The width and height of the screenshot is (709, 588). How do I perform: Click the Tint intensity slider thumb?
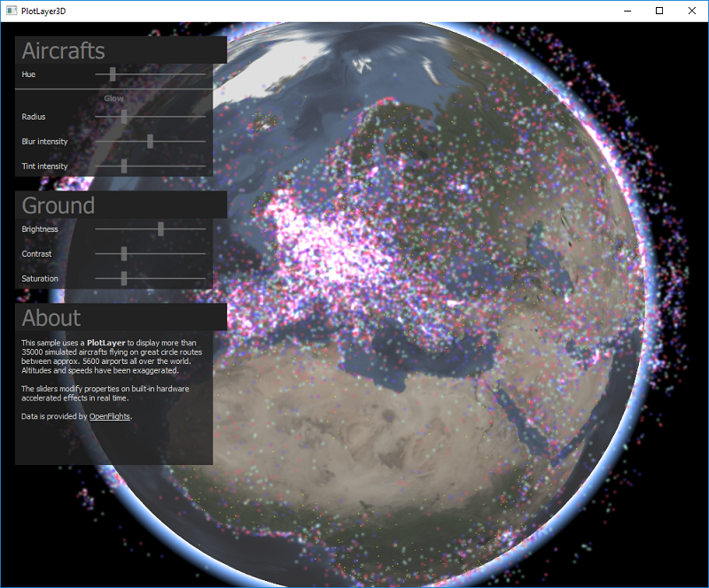(x=124, y=166)
